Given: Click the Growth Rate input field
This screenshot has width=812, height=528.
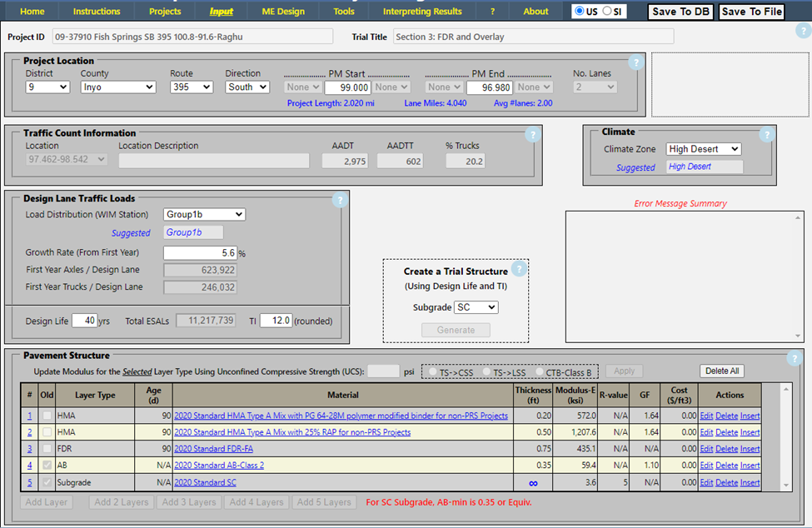Looking at the screenshot, I should point(200,253).
